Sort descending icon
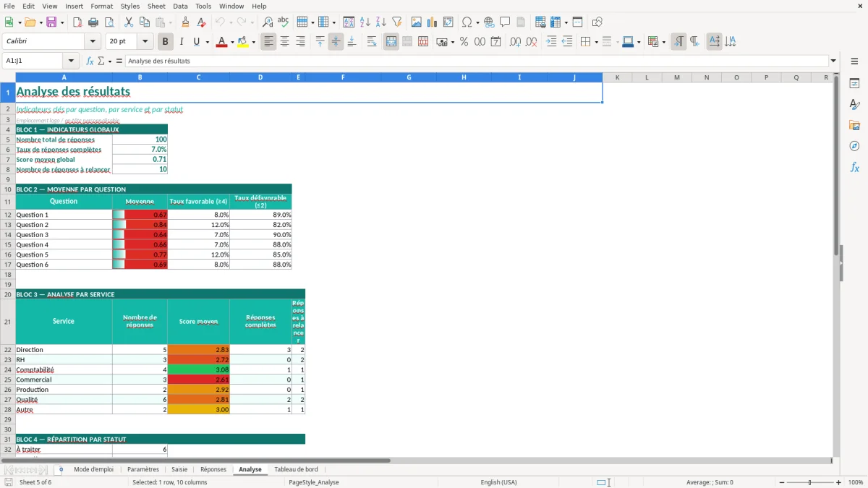 [x=380, y=22]
